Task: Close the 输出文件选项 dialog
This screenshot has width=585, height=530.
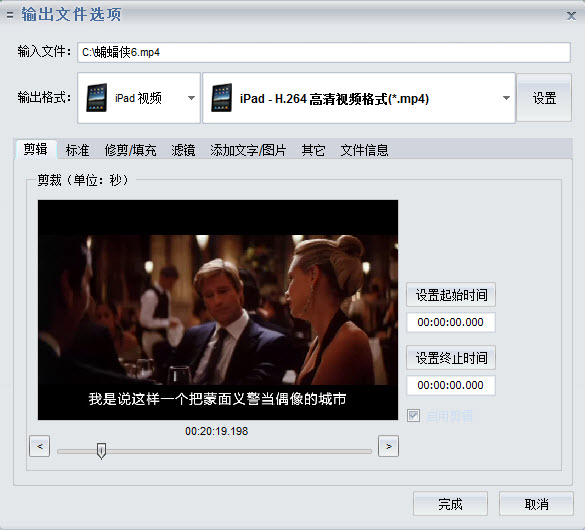Action: tap(571, 16)
